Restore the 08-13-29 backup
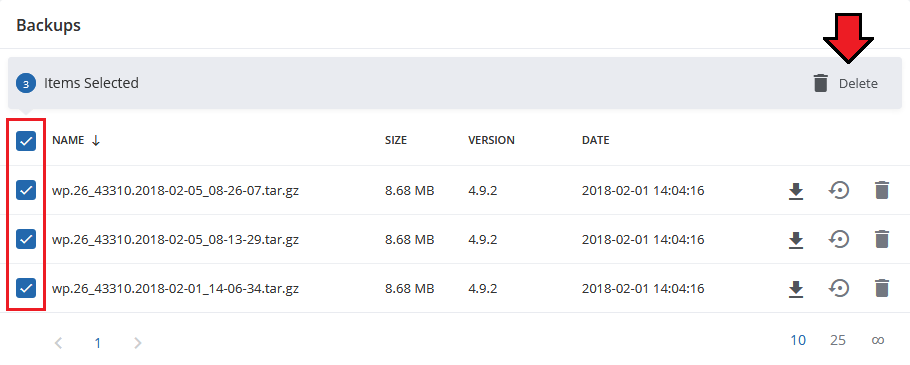The width and height of the screenshot is (910, 365). (x=839, y=239)
